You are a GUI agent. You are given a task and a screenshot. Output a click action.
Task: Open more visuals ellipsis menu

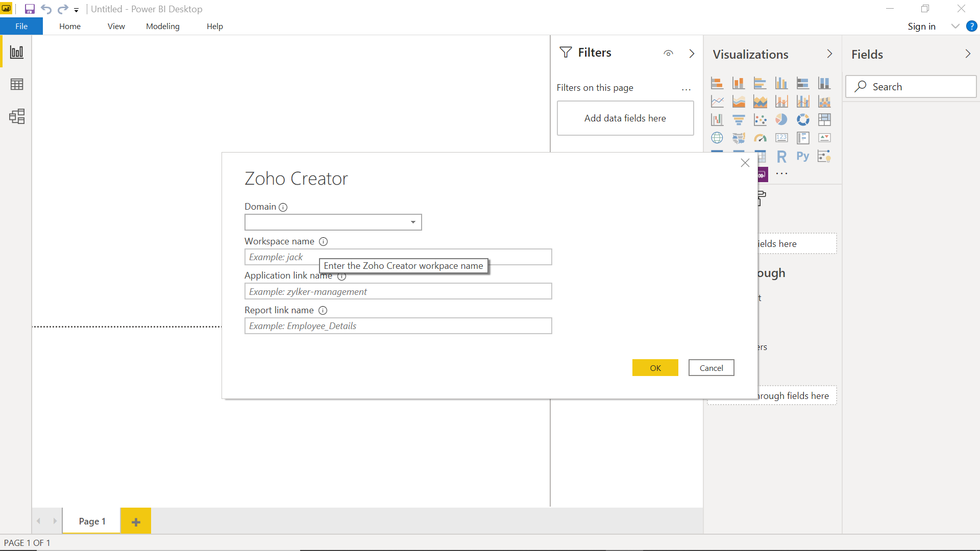pos(781,174)
